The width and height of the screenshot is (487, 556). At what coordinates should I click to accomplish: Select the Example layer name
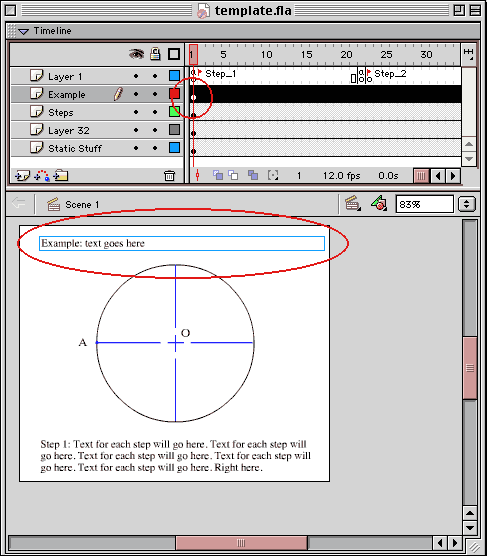coord(67,95)
